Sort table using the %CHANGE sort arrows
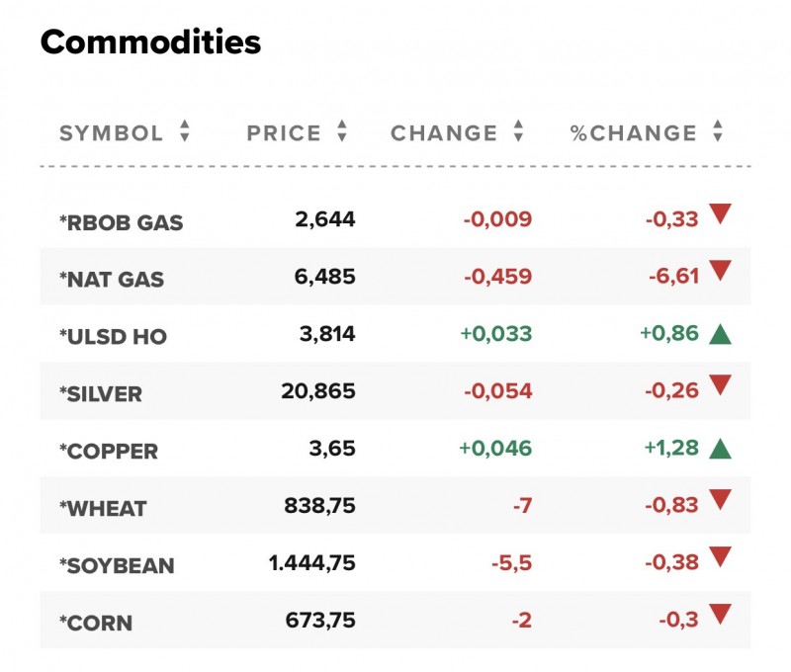791x672 pixels. [x=718, y=132]
